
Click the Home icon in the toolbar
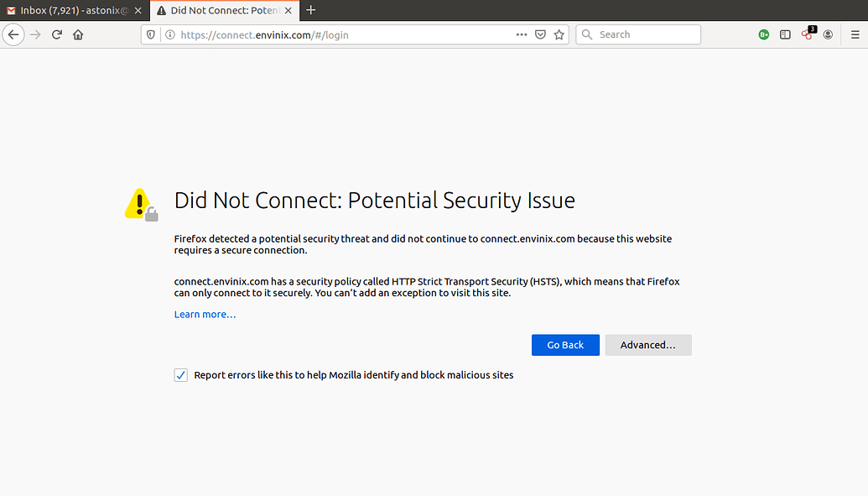78,34
